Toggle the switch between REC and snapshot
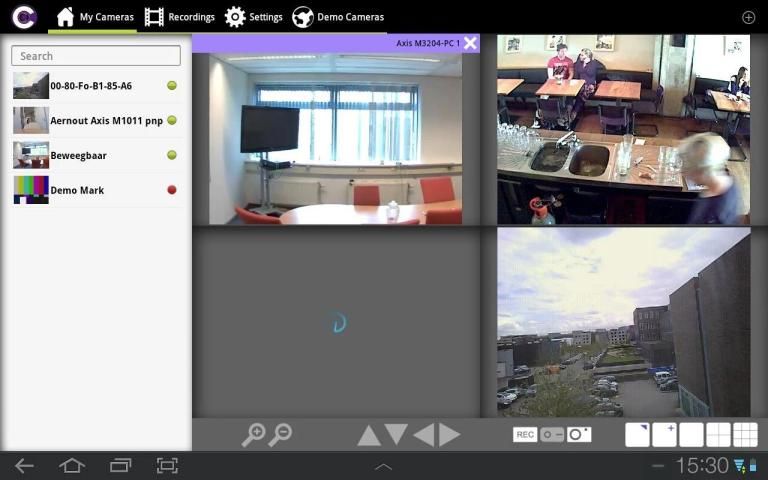This screenshot has width=768, height=480. pos(552,435)
